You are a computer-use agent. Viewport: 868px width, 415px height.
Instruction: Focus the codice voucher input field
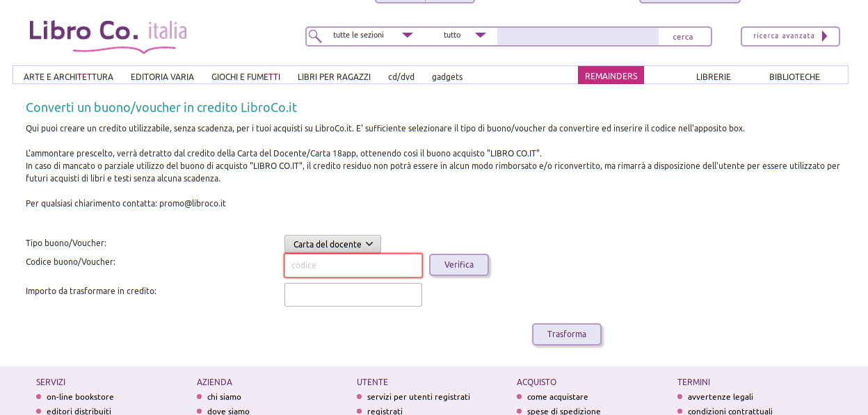[x=353, y=266]
